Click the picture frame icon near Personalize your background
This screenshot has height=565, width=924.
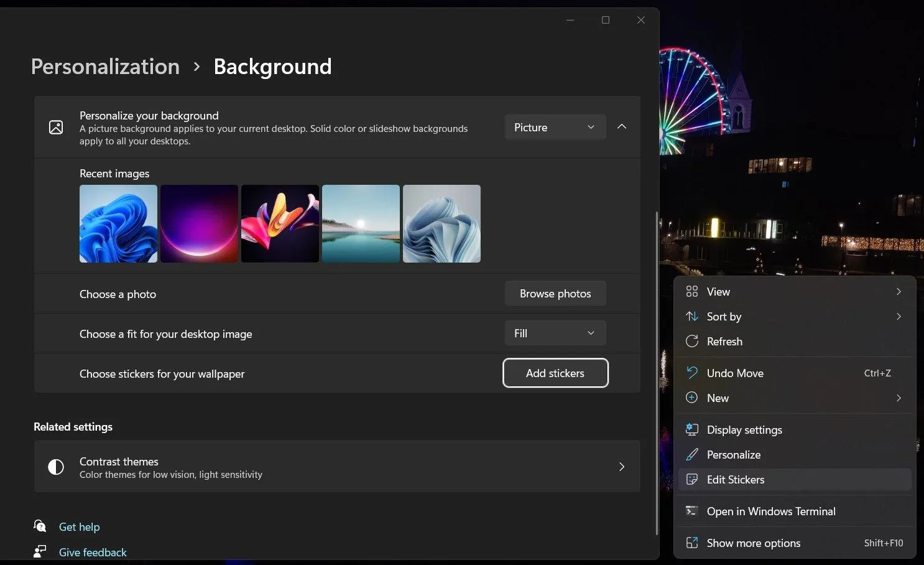click(x=56, y=126)
